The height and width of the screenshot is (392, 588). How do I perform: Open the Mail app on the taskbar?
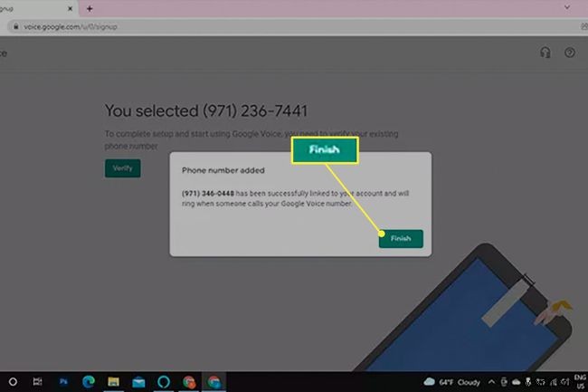(x=138, y=382)
